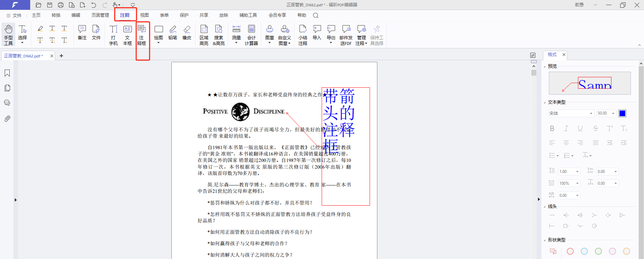644x259 pixels.
Task: Close the 格式 format panel tab
Action: pos(564,55)
